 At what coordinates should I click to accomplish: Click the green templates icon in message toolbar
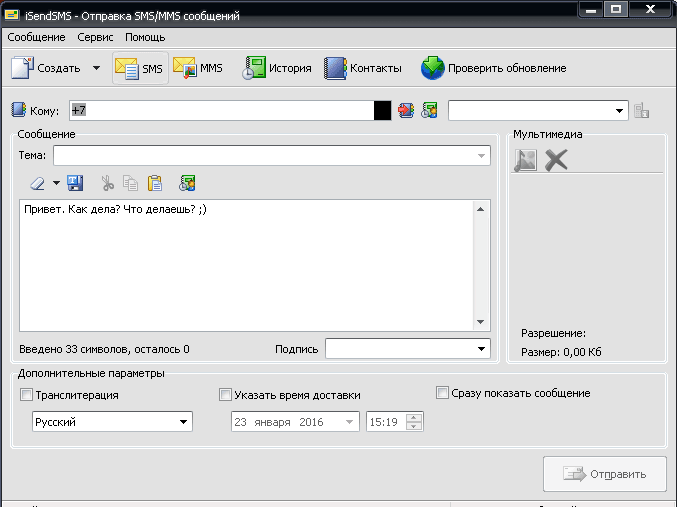[187, 183]
